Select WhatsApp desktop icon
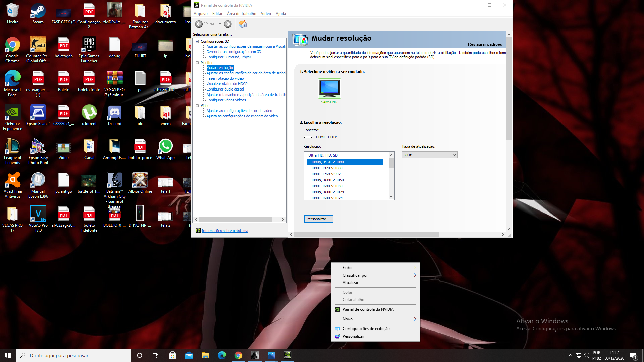This screenshot has width=644, height=362. pyautogui.click(x=165, y=149)
